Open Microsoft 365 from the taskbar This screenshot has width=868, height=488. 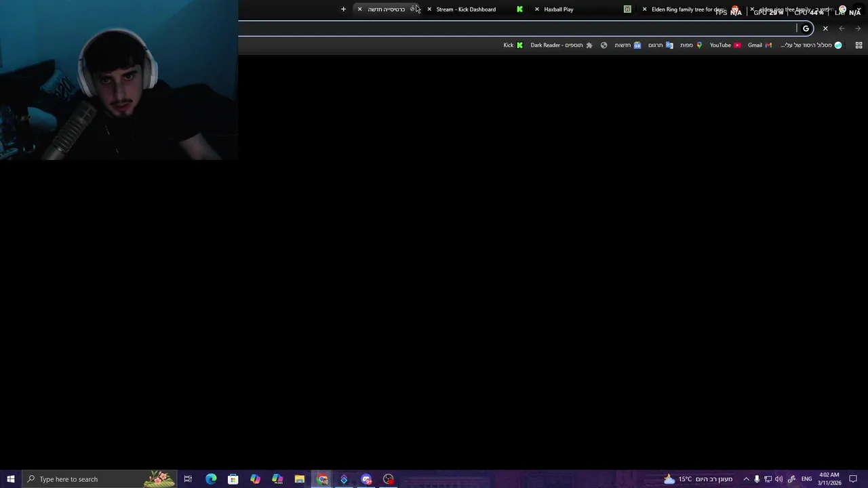pyautogui.click(x=277, y=479)
